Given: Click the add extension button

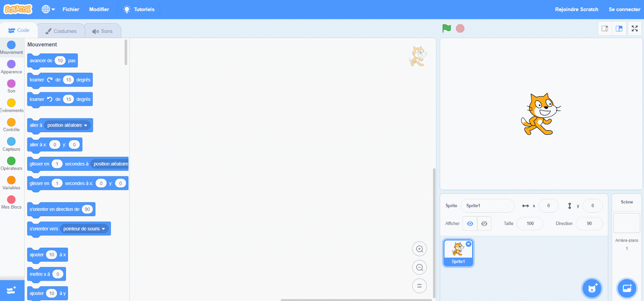Looking at the screenshot, I should point(12,290).
